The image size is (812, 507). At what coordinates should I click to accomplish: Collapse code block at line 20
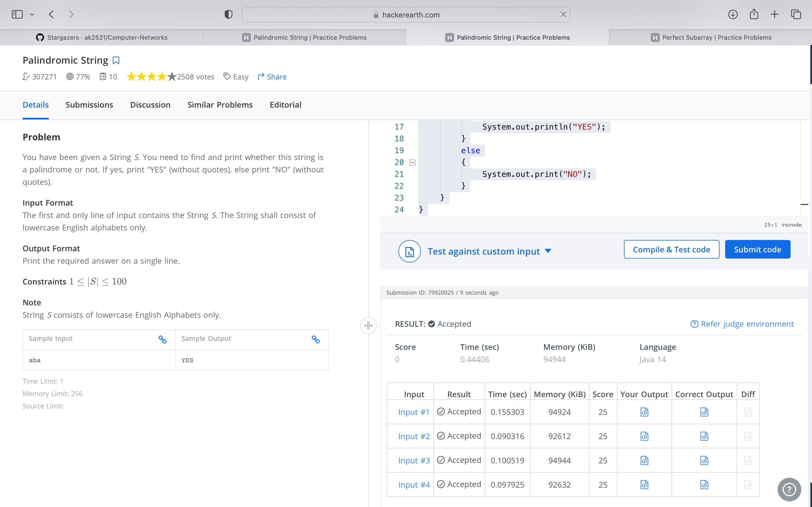tap(412, 163)
